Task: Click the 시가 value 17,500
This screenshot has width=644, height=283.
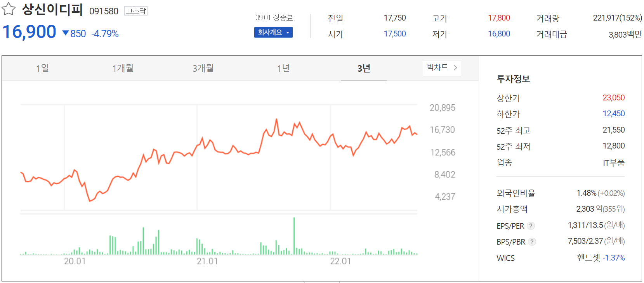Action: pos(395,34)
